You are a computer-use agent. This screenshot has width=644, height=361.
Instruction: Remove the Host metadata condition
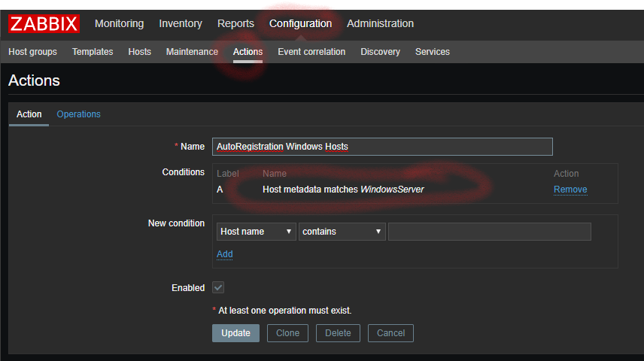click(x=570, y=190)
